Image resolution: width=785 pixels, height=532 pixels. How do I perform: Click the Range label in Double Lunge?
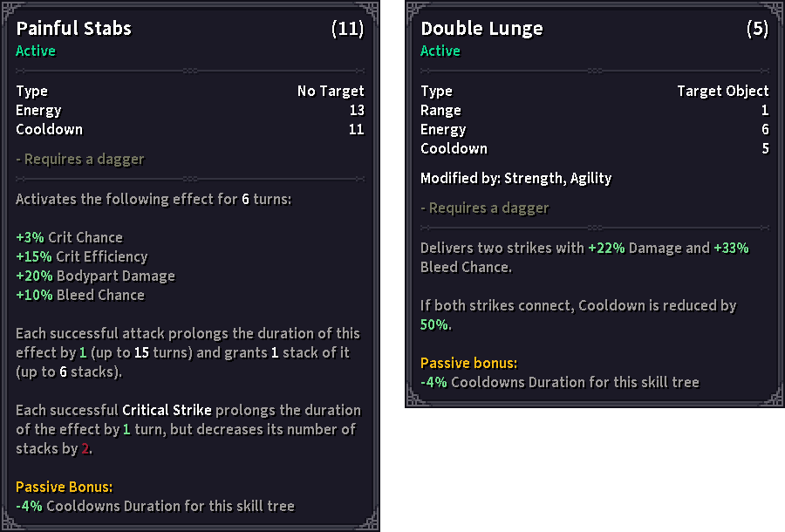point(440,110)
